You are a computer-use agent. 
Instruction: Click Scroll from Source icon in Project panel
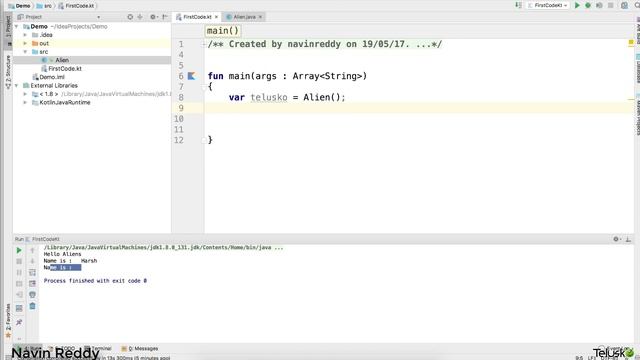click(130, 17)
